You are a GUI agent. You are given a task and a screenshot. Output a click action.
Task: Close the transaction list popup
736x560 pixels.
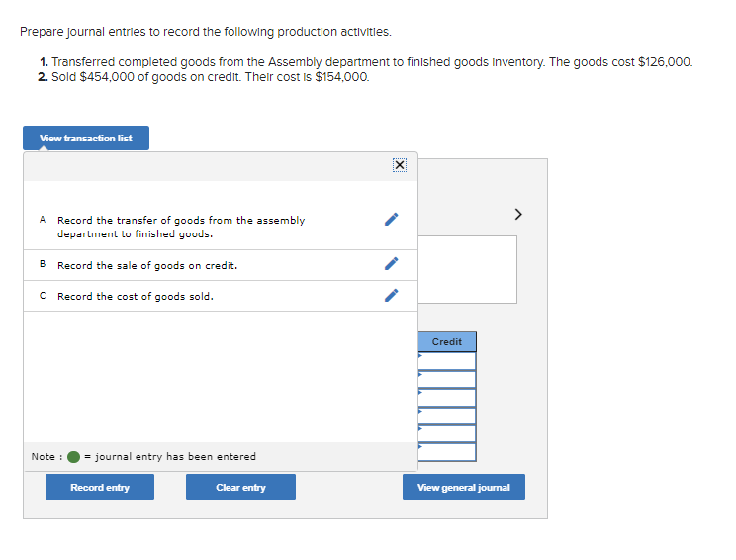[x=400, y=165]
